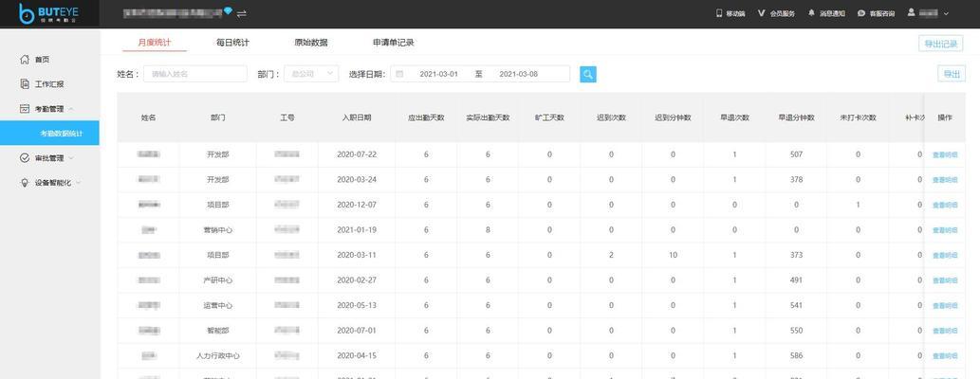Click the switch-company arrows icon
The width and height of the screenshot is (980, 379).
tap(242, 13)
